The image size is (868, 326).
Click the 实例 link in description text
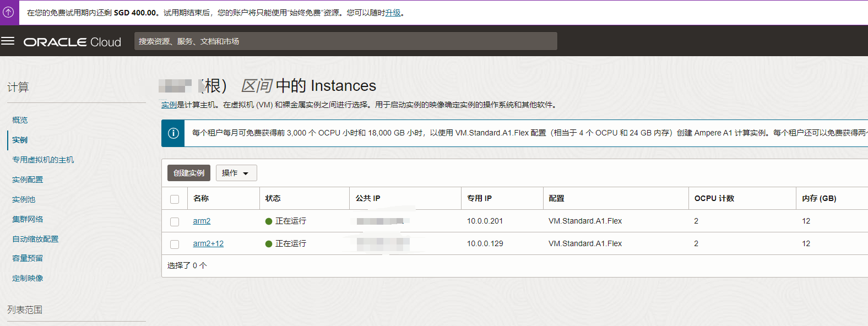click(169, 105)
